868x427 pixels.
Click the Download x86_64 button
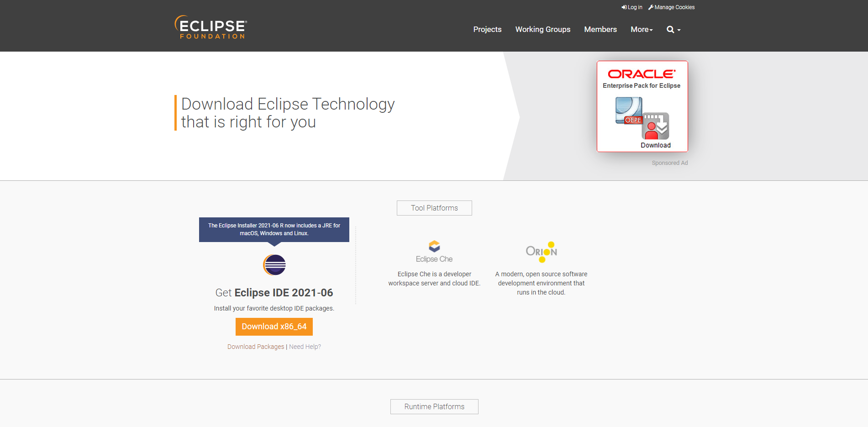coord(274,327)
